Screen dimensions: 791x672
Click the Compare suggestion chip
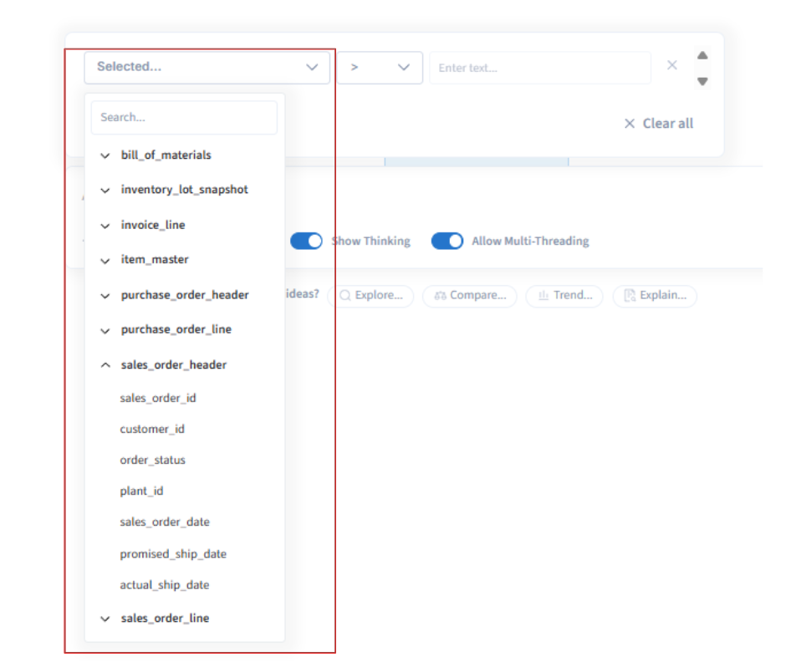pos(470,295)
